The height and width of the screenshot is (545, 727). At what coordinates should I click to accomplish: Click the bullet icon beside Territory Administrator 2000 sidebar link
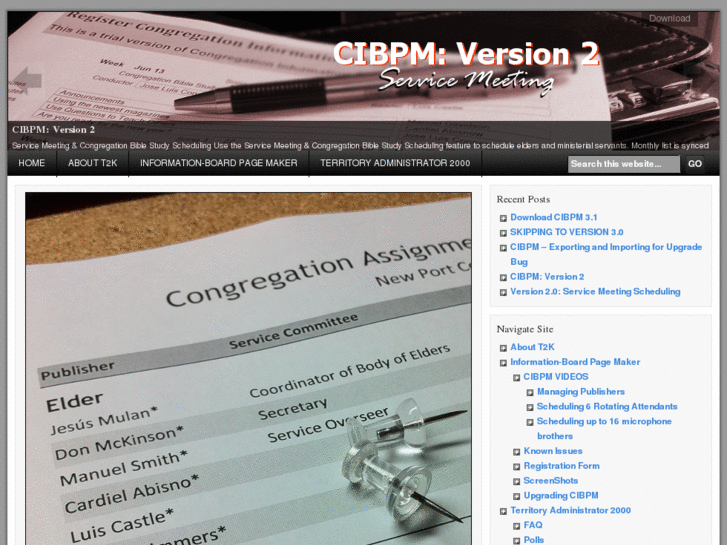503,511
